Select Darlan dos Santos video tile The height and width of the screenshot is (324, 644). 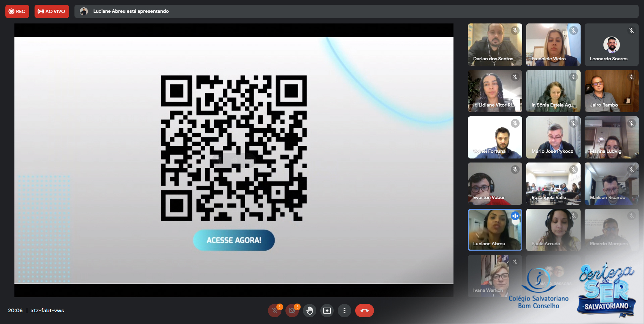[x=495, y=45]
